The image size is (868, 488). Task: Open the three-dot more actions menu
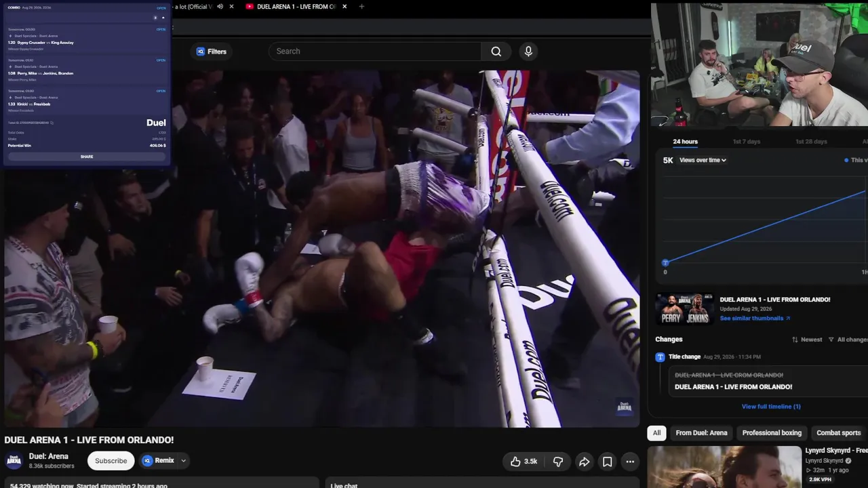click(630, 462)
